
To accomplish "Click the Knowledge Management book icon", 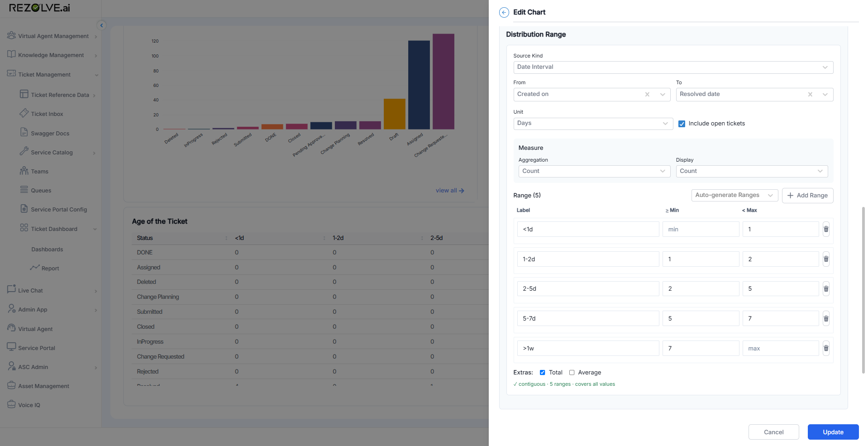I will pos(11,54).
